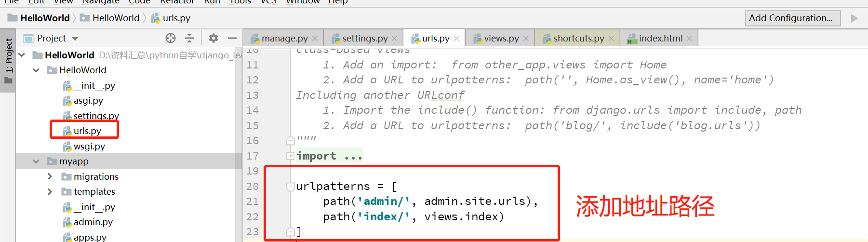Close the settings.py tab
The image size is (868, 242).
(394, 39)
